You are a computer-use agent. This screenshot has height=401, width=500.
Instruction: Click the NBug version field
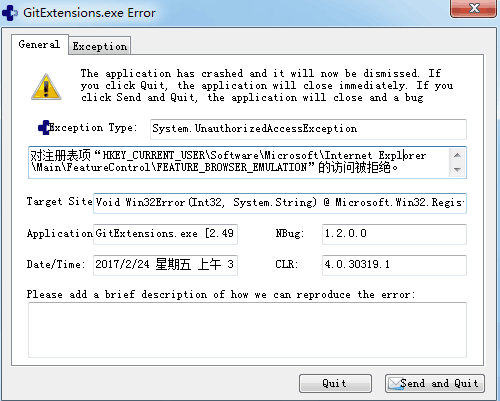pyautogui.click(x=394, y=234)
